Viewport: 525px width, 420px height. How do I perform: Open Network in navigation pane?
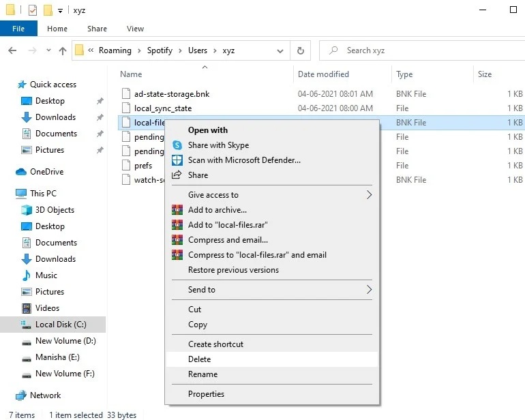click(45, 395)
